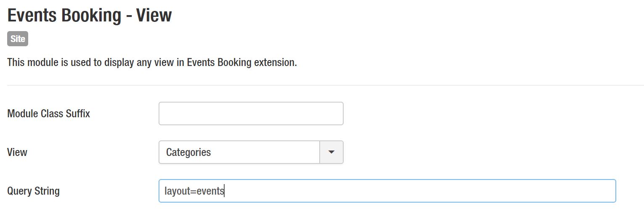This screenshot has width=644, height=219.
Task: Click the module description text
Action: [x=152, y=63]
